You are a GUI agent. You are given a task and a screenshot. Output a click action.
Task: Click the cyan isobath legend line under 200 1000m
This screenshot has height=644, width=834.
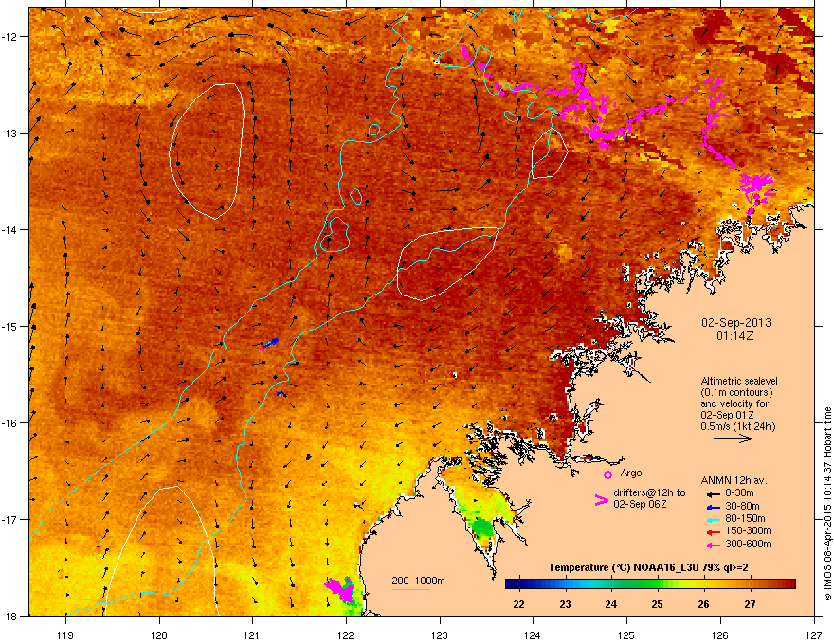click(x=411, y=589)
